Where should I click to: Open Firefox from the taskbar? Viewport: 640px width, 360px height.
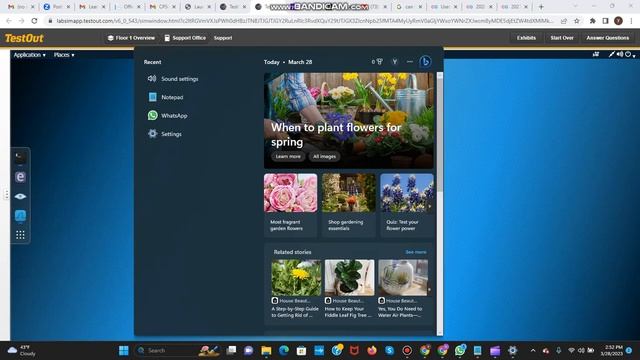point(371,351)
